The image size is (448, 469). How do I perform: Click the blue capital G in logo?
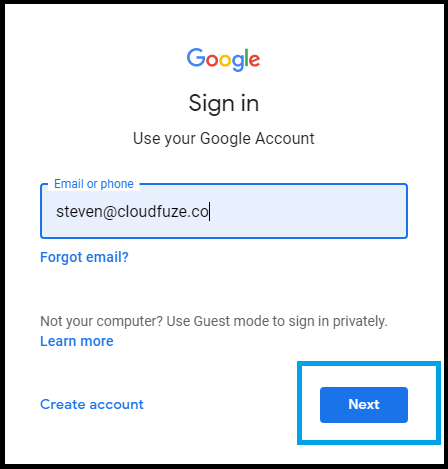pyautogui.click(x=196, y=57)
